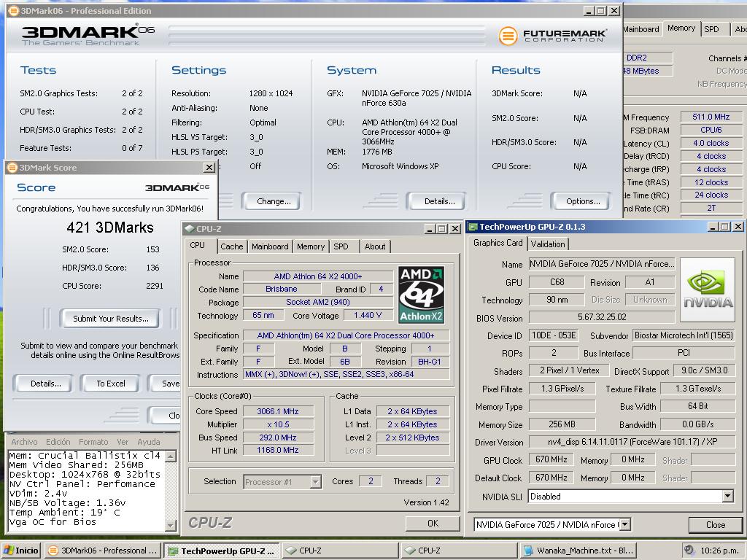Click the BIOS Version 5.67.32.25.02 field
Image resolution: width=747 pixels, height=560 pixels.
coord(602,317)
